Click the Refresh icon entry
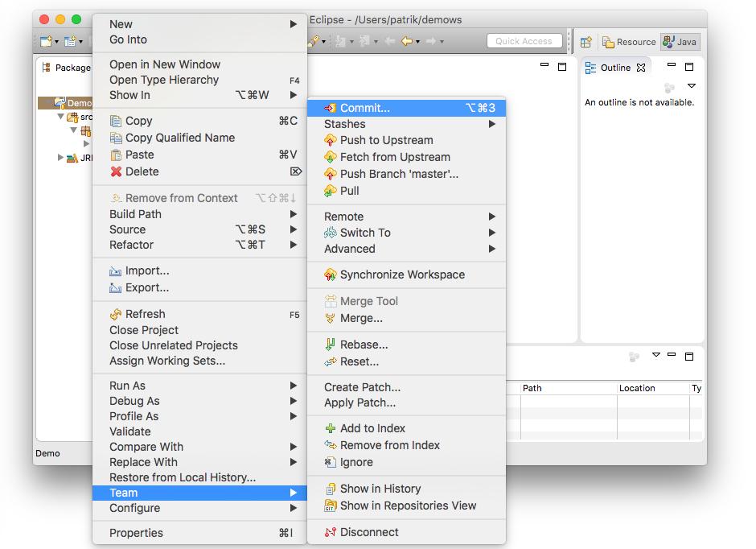Image resolution: width=756 pixels, height=549 pixels. pos(116,315)
